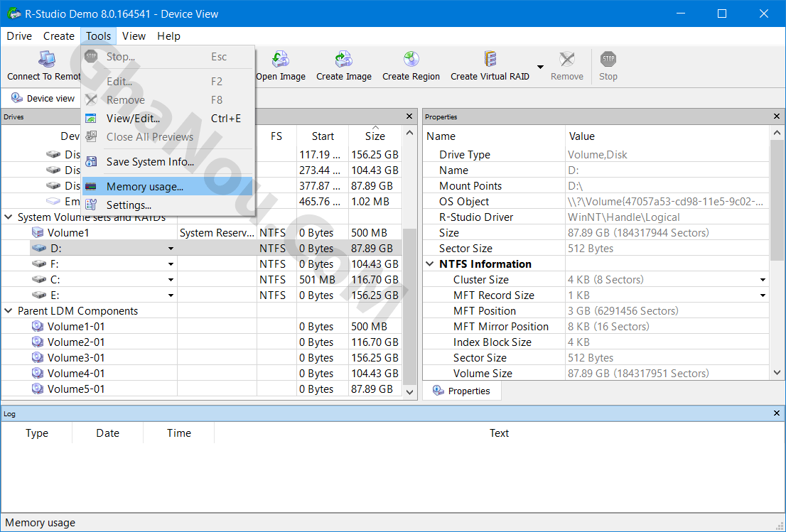Screen dimensions: 786x532
Task: Collapse the NTFS Information section
Action: coord(430,264)
